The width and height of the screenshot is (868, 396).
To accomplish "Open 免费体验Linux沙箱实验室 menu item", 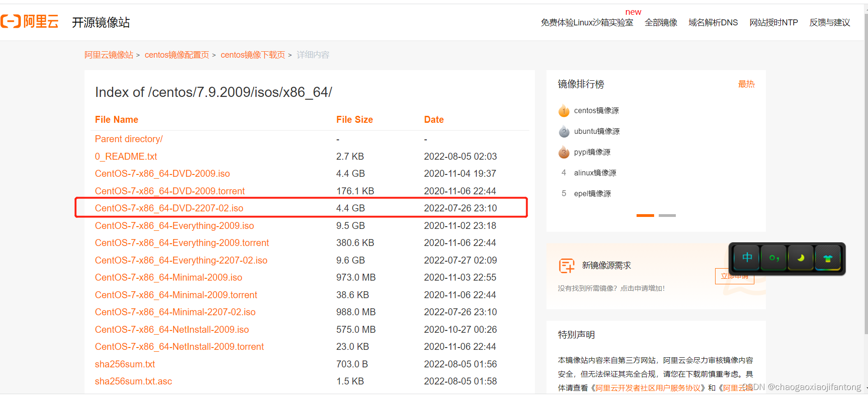I will coord(587,23).
